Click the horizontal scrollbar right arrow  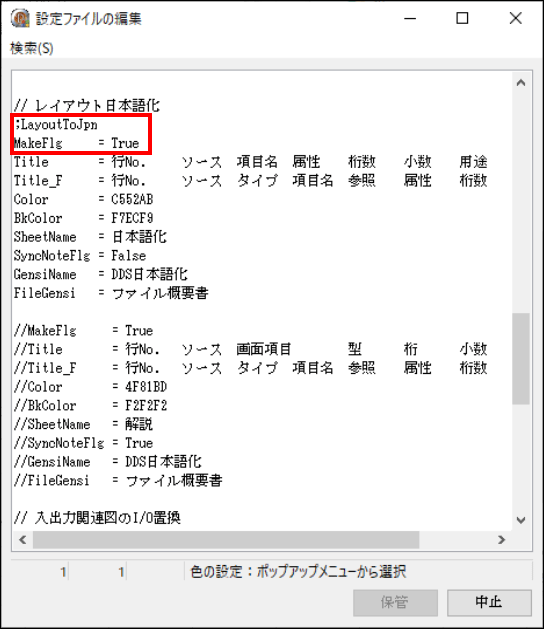click(x=501, y=540)
